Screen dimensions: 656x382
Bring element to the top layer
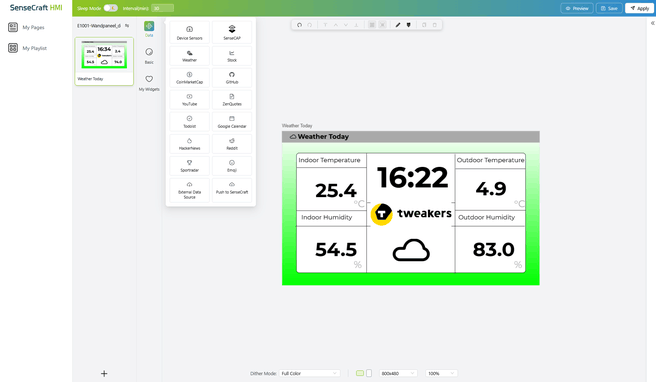pos(325,25)
